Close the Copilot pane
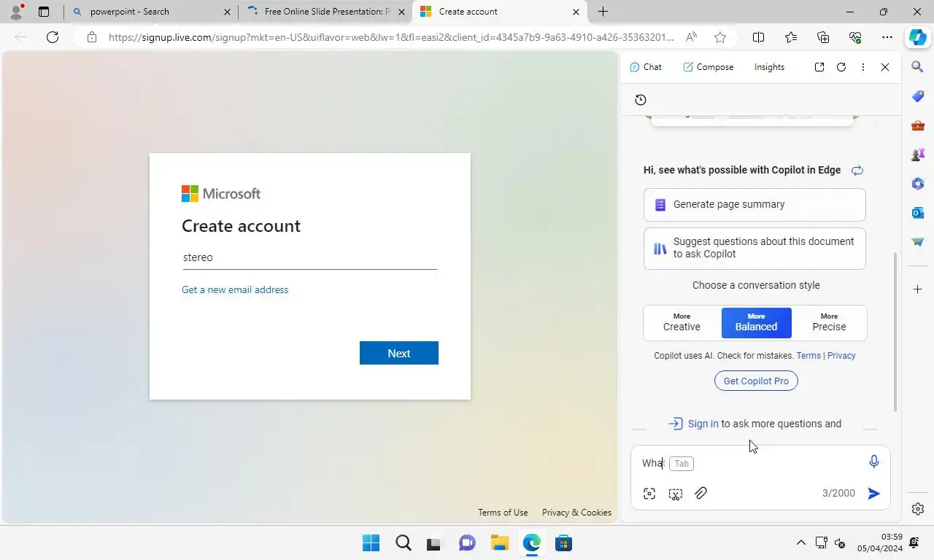This screenshot has width=934, height=560. pyautogui.click(x=885, y=67)
